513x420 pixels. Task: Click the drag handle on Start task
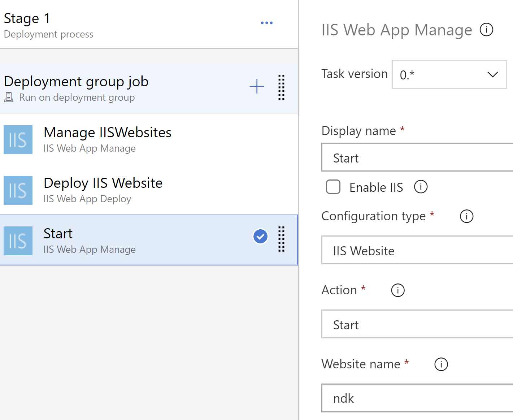click(x=281, y=239)
